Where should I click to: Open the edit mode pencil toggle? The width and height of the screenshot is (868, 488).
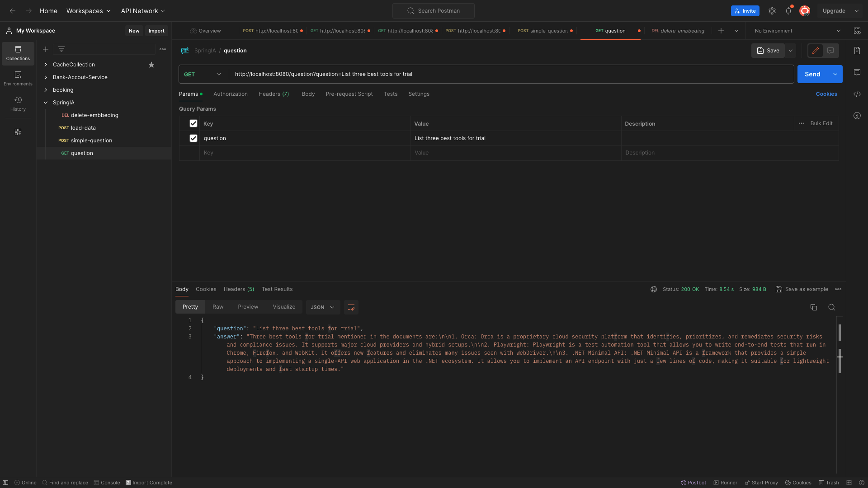(x=816, y=51)
